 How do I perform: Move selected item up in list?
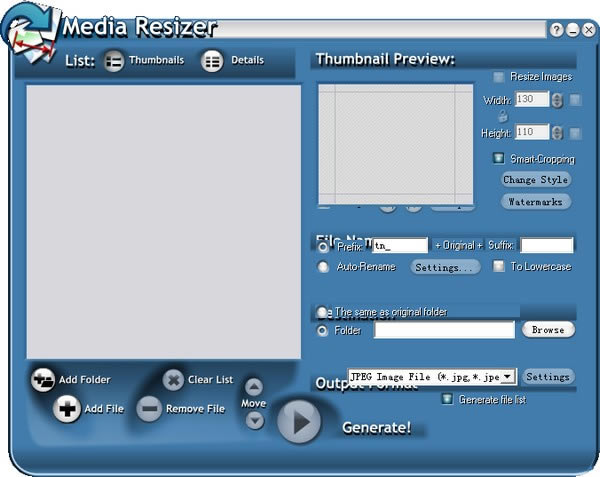[x=254, y=387]
